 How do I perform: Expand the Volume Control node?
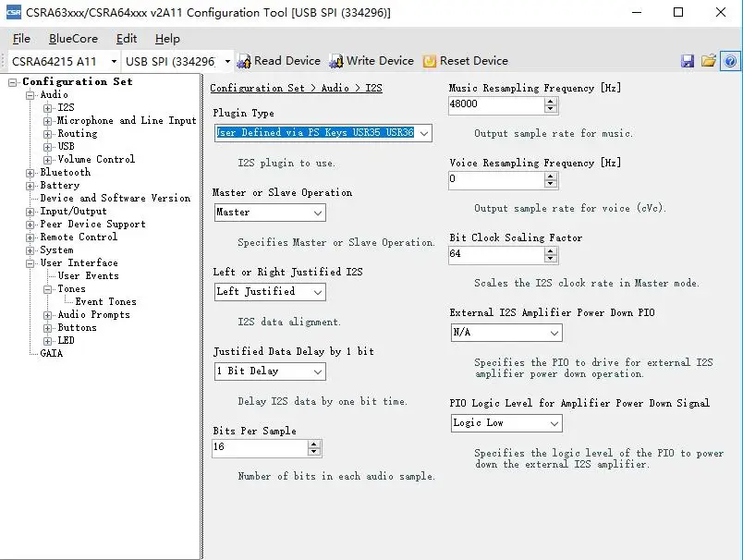47,160
